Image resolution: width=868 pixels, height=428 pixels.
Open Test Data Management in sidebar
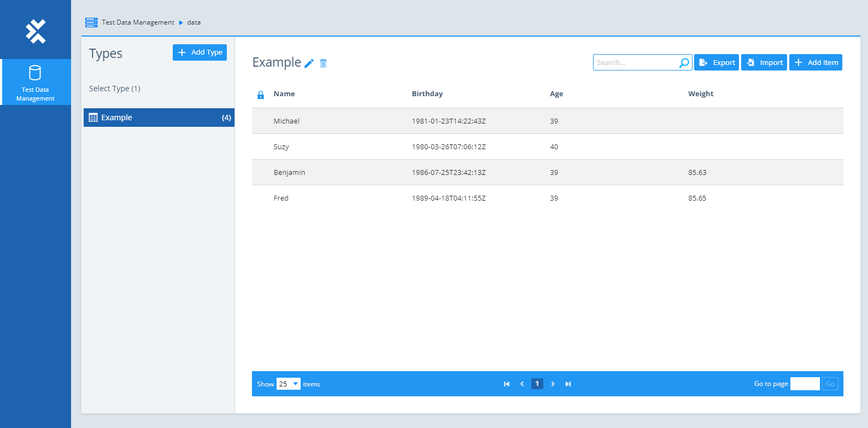coord(36,82)
